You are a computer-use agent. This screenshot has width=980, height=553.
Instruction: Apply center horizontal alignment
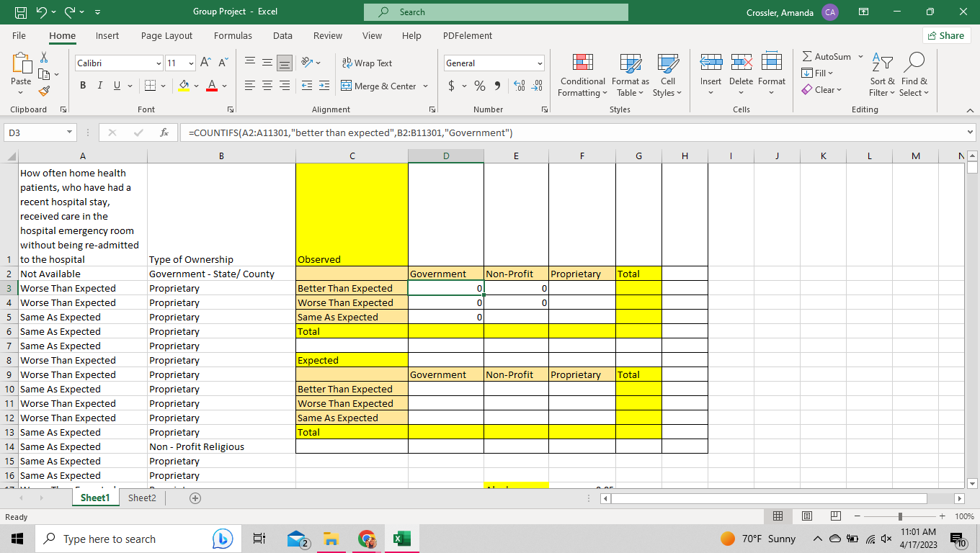pyautogui.click(x=267, y=86)
